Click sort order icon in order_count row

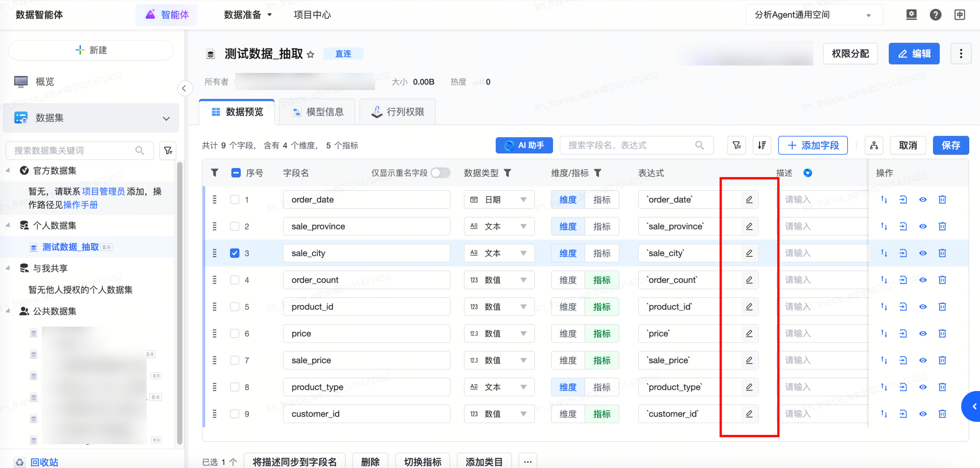coord(884,280)
